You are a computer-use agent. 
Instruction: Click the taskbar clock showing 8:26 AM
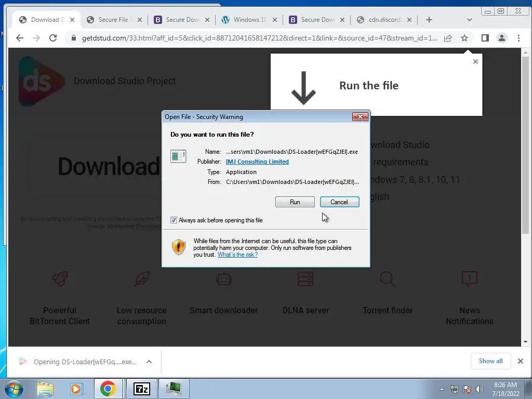[x=506, y=389]
